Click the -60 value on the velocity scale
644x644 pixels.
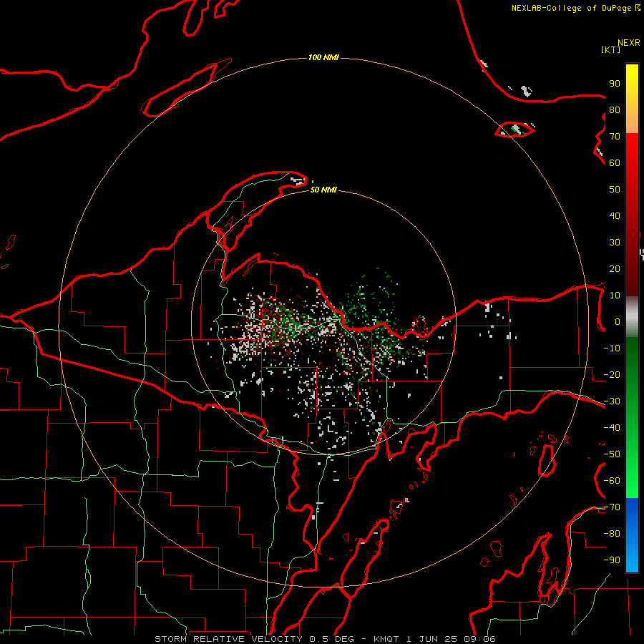[x=612, y=481]
